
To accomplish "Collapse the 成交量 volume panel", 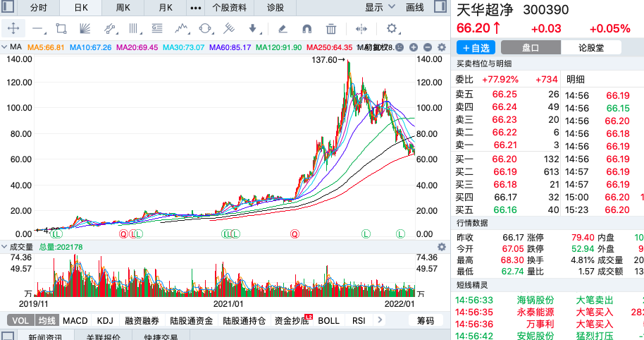I will [x=4, y=247].
